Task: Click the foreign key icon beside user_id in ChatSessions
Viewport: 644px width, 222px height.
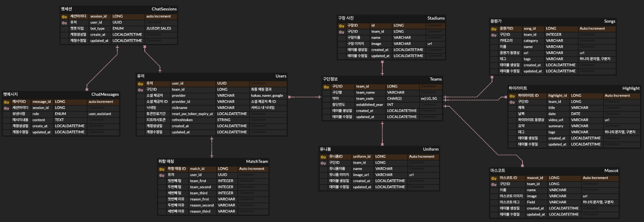Action: [64, 23]
